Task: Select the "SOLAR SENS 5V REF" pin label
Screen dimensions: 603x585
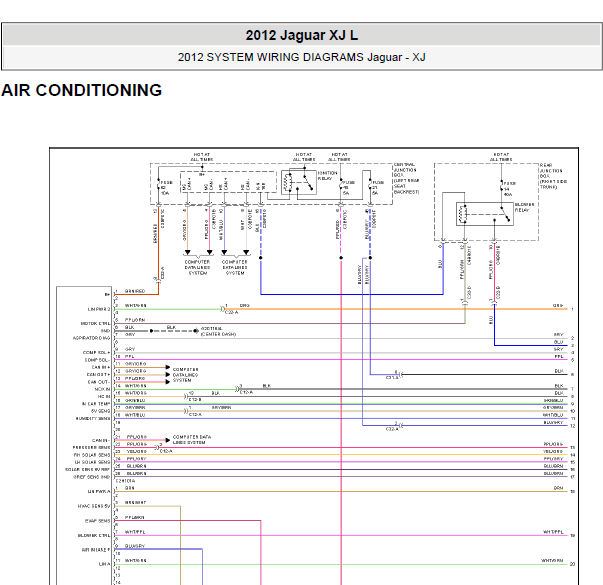Action: click(x=87, y=469)
